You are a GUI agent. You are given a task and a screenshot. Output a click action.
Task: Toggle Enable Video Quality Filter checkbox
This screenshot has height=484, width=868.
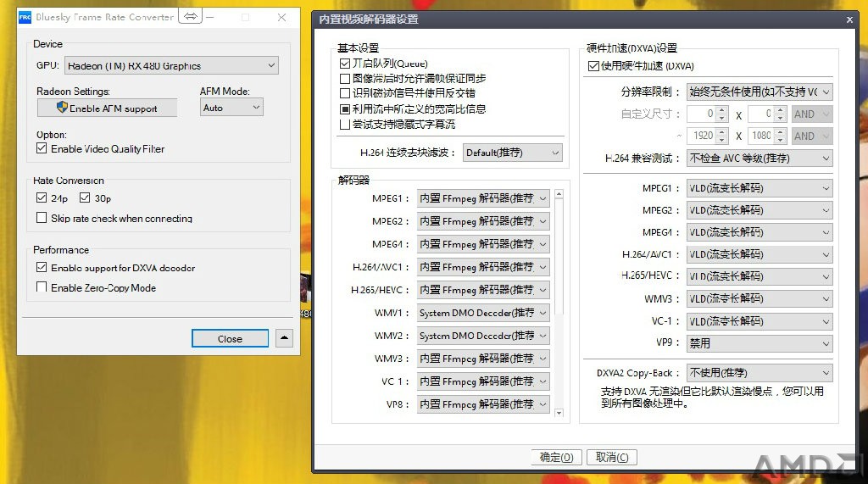[x=42, y=148]
